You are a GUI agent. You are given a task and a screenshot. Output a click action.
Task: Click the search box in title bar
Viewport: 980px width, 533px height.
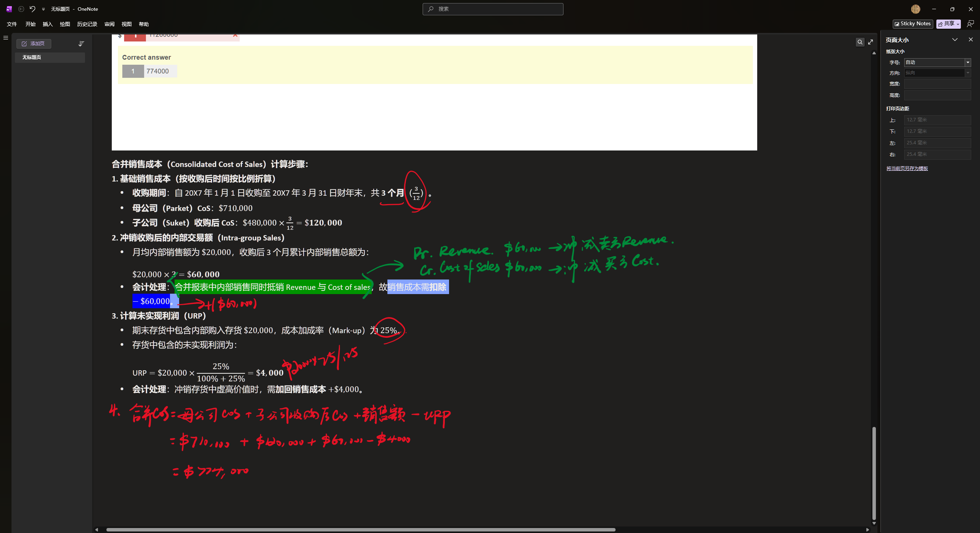tap(493, 9)
